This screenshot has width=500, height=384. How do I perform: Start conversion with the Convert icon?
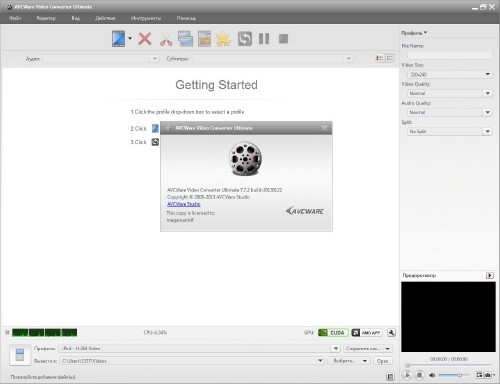(x=245, y=39)
